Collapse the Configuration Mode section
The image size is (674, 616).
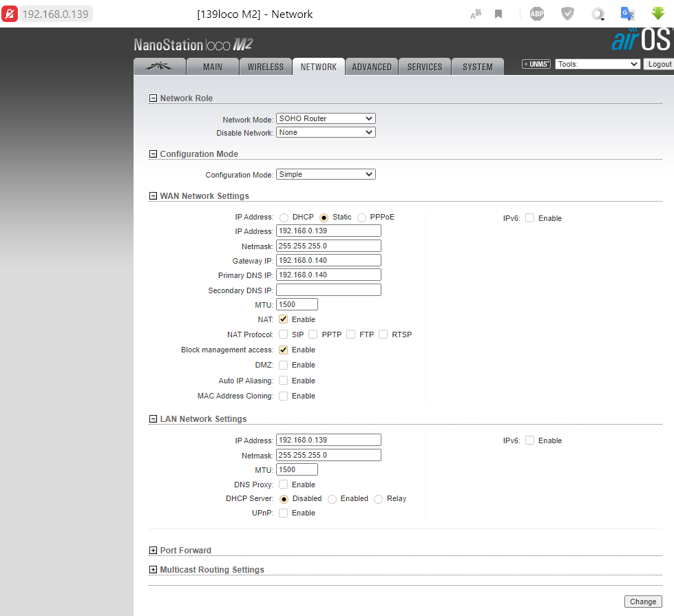point(153,154)
